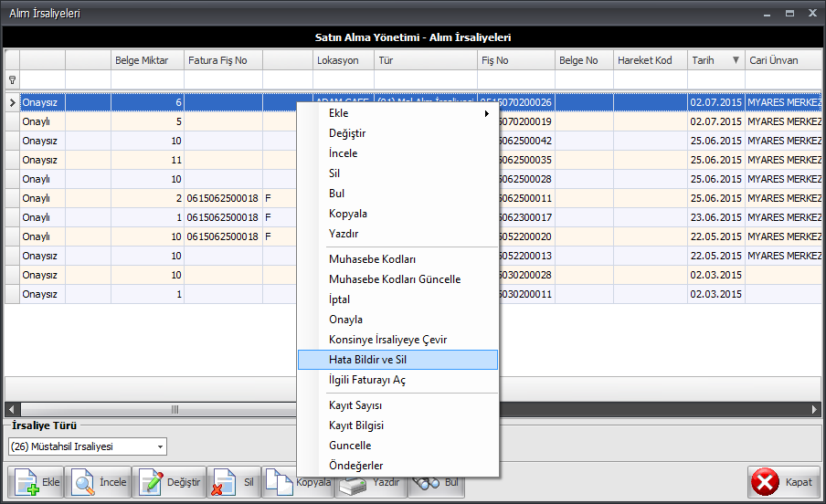
Task: Choose Onayla from the context menu
Action: pyautogui.click(x=345, y=320)
